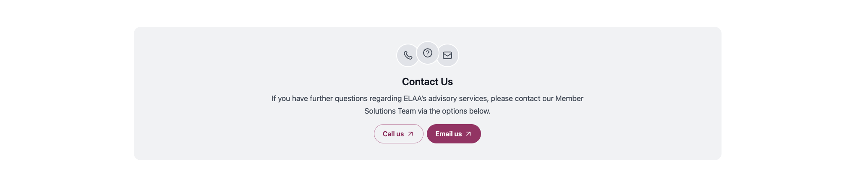Click the arrow icon inside Email us

tap(468, 134)
